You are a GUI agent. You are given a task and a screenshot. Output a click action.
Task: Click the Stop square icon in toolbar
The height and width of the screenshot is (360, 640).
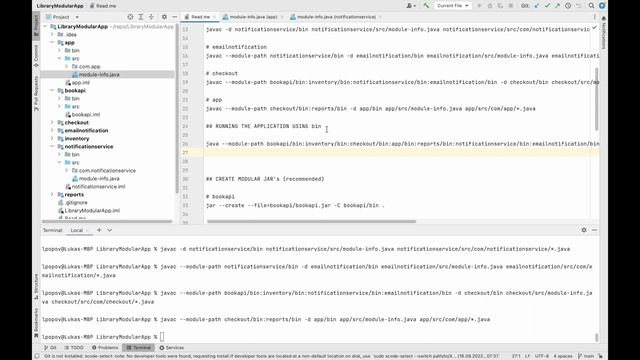[x=511, y=6]
